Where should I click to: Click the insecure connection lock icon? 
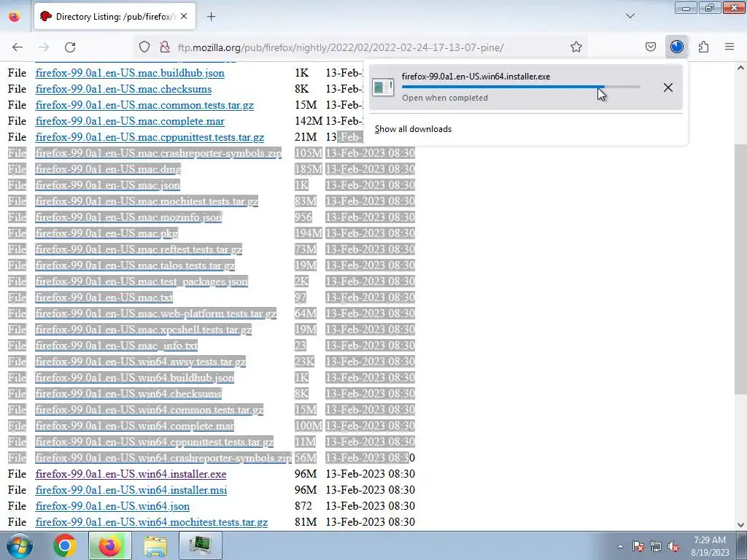[164, 47]
